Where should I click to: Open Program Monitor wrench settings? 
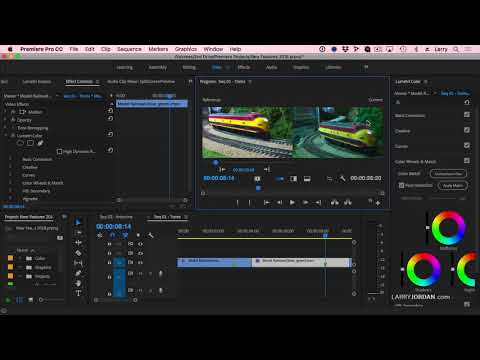pos(342,179)
